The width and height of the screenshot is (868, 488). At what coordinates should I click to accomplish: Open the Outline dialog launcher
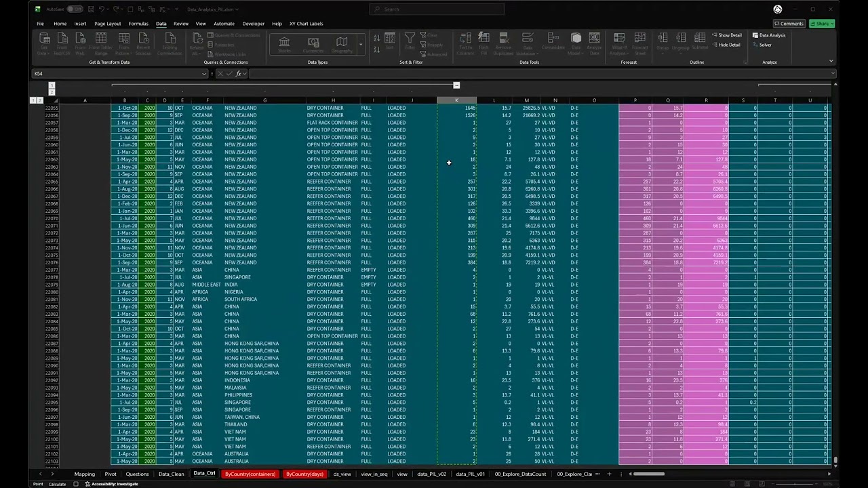point(745,62)
